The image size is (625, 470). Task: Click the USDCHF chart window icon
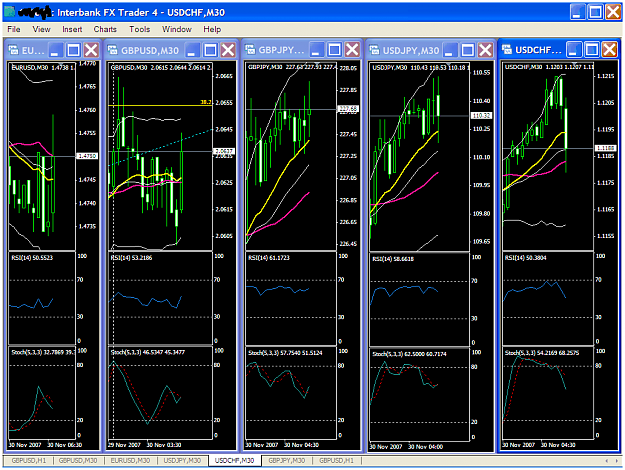coord(507,50)
